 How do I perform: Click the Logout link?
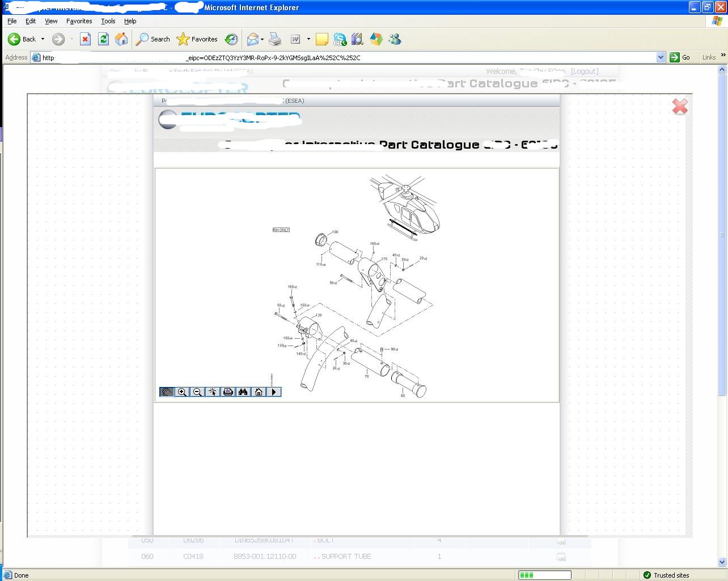click(x=585, y=71)
